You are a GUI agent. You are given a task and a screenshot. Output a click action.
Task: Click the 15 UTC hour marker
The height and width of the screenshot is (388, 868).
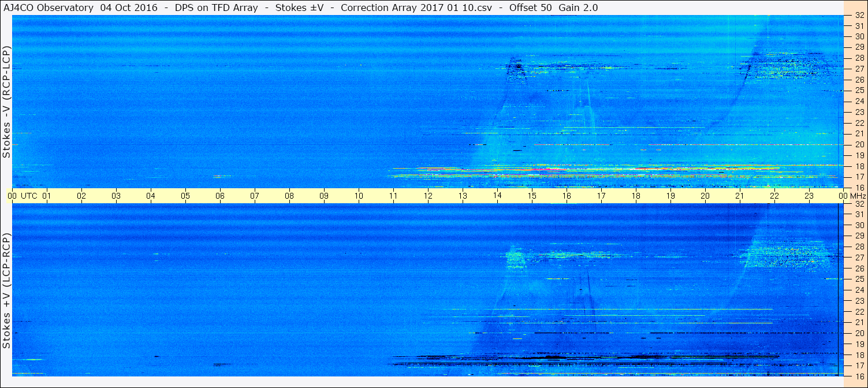(x=532, y=196)
